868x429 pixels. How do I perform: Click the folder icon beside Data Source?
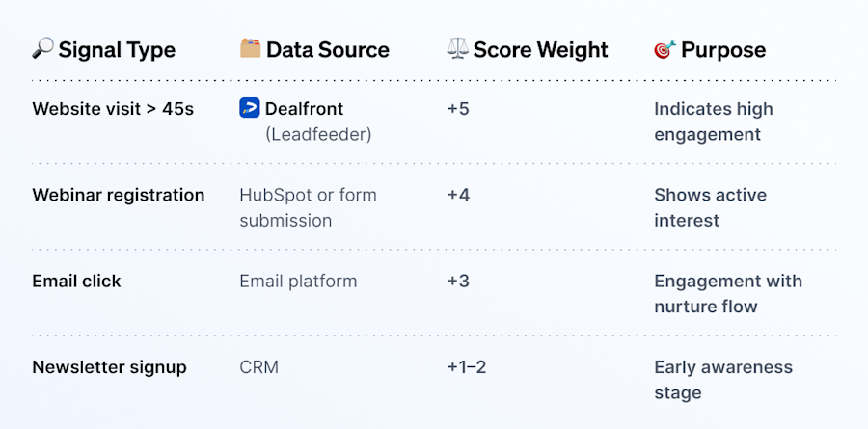(250, 49)
